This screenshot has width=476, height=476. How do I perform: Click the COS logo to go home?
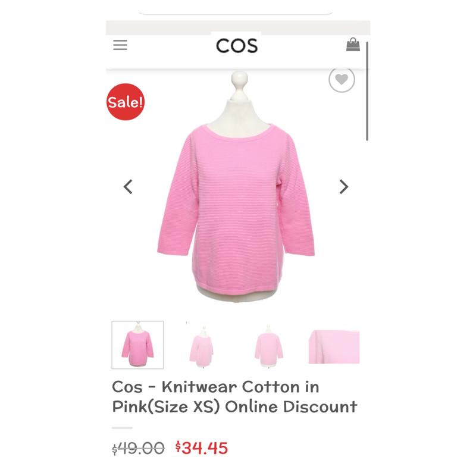(x=237, y=46)
